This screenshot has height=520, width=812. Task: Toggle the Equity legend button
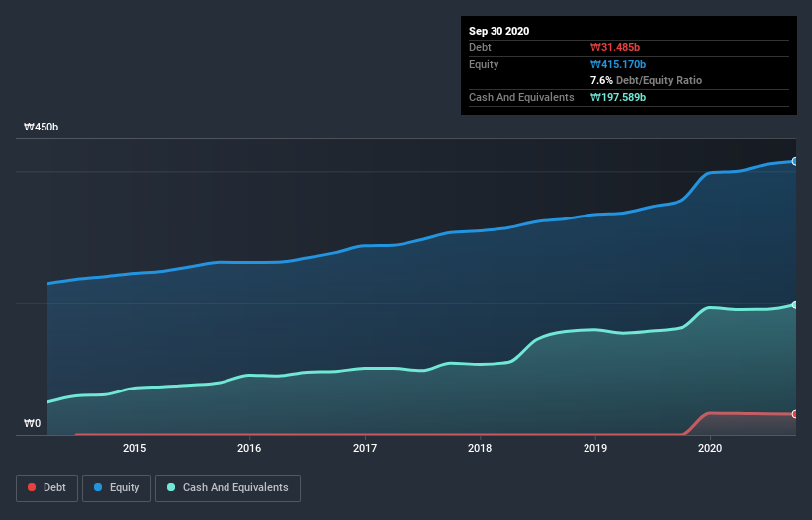117,488
